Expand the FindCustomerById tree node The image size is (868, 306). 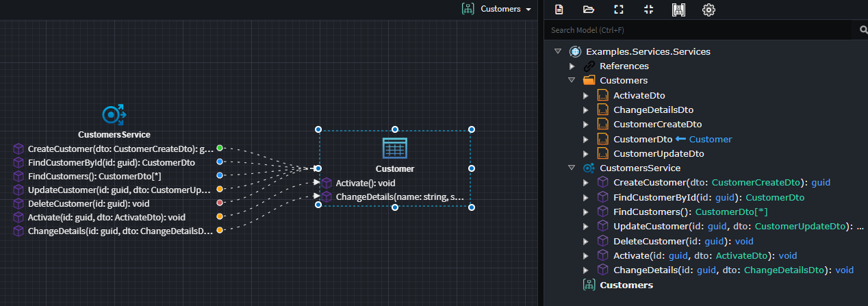point(586,197)
